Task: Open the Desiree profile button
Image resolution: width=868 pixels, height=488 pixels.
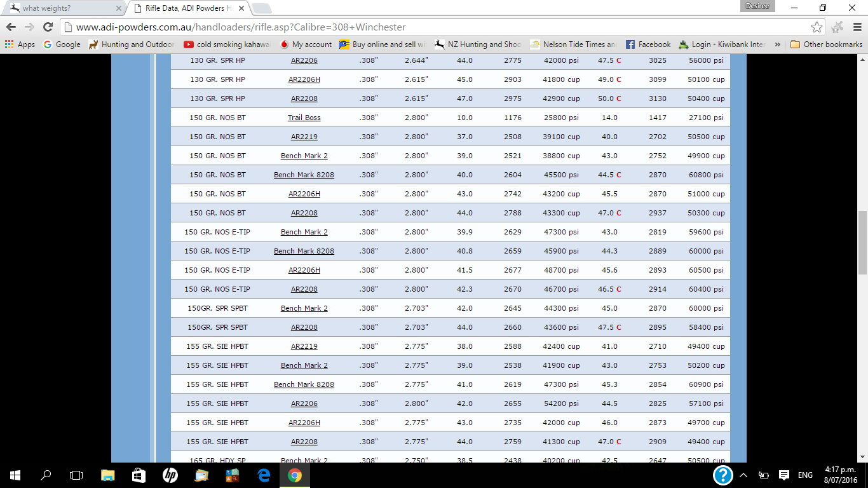Action: 758,6
